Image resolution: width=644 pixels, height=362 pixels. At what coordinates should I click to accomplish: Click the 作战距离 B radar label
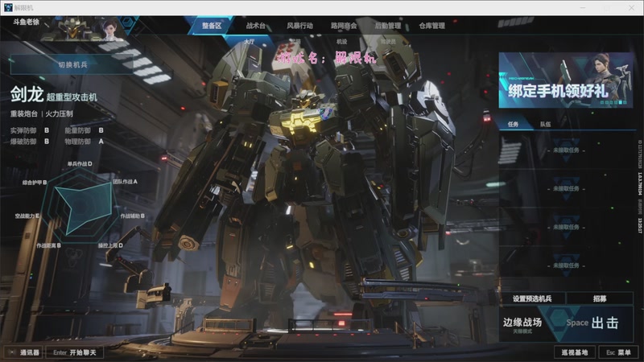click(x=48, y=245)
